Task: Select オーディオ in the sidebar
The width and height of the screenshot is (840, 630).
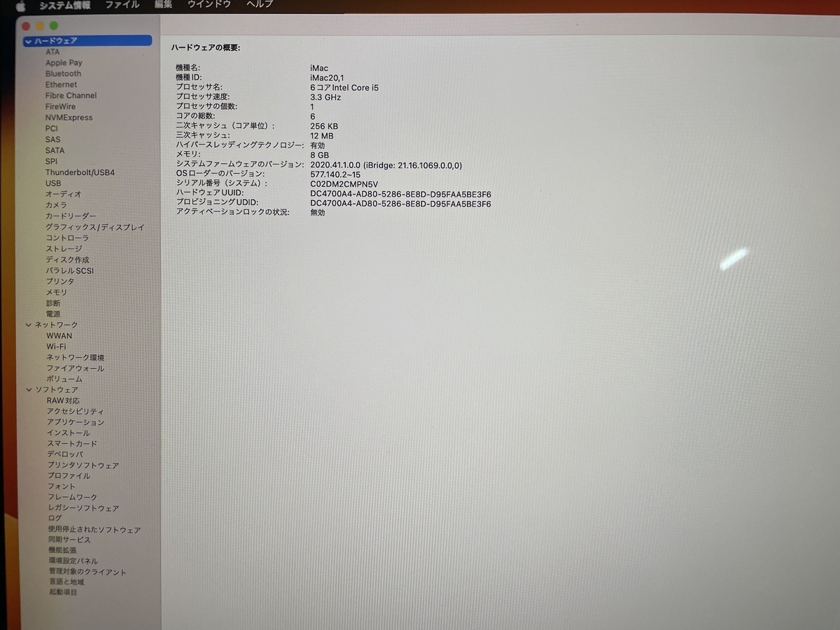Action: point(64,194)
